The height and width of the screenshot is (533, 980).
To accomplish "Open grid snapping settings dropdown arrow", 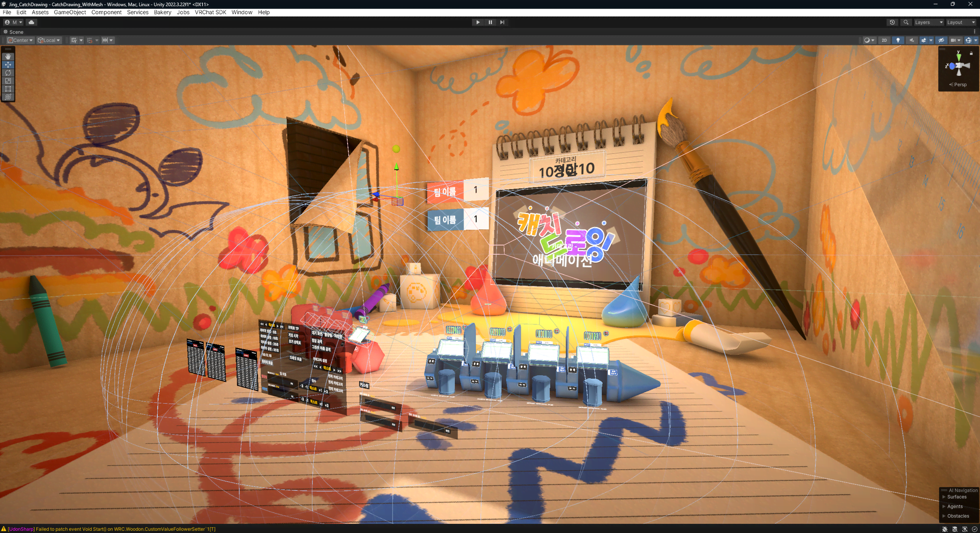I will (x=97, y=40).
